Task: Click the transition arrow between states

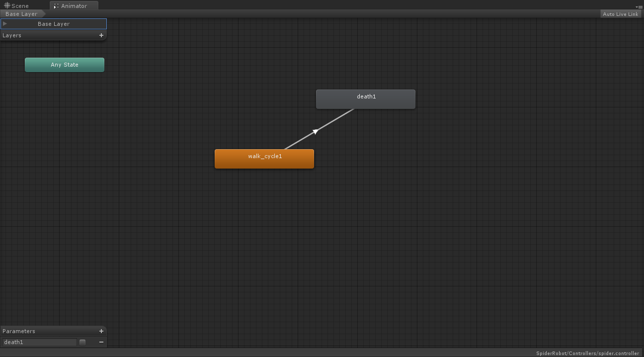Action: pyautogui.click(x=315, y=131)
